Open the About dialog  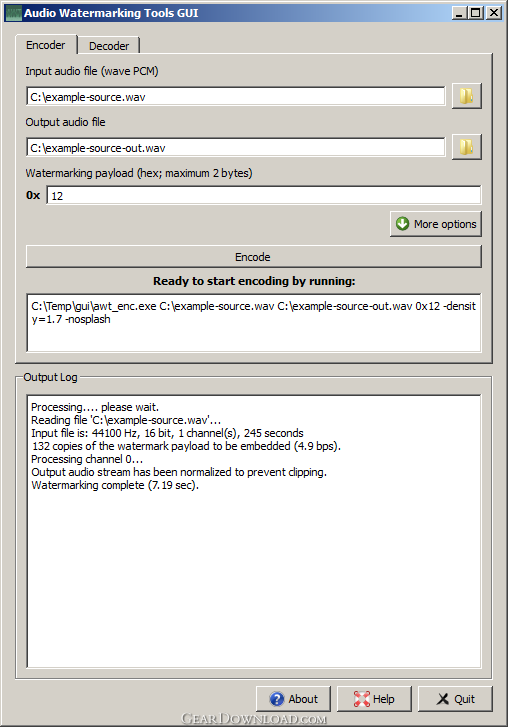tap(293, 699)
